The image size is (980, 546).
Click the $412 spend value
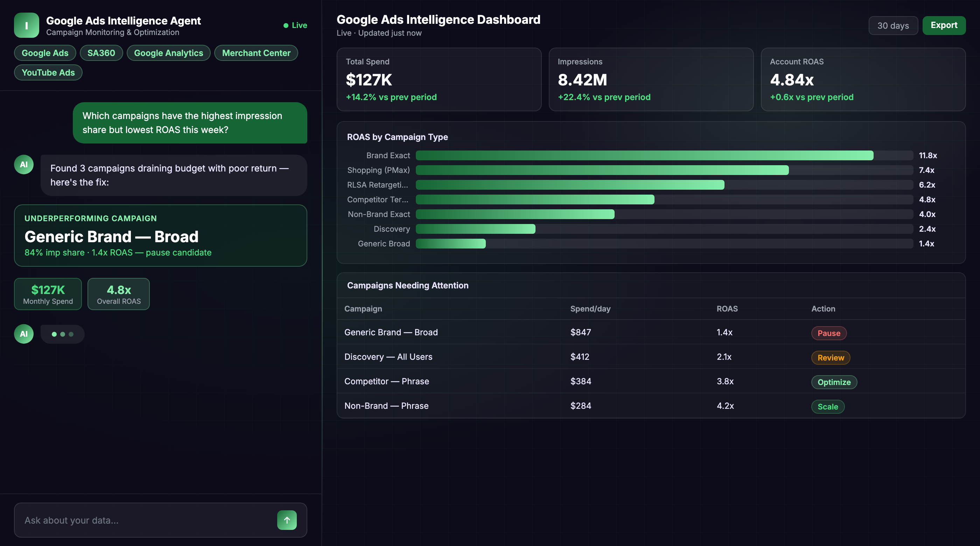[580, 357]
